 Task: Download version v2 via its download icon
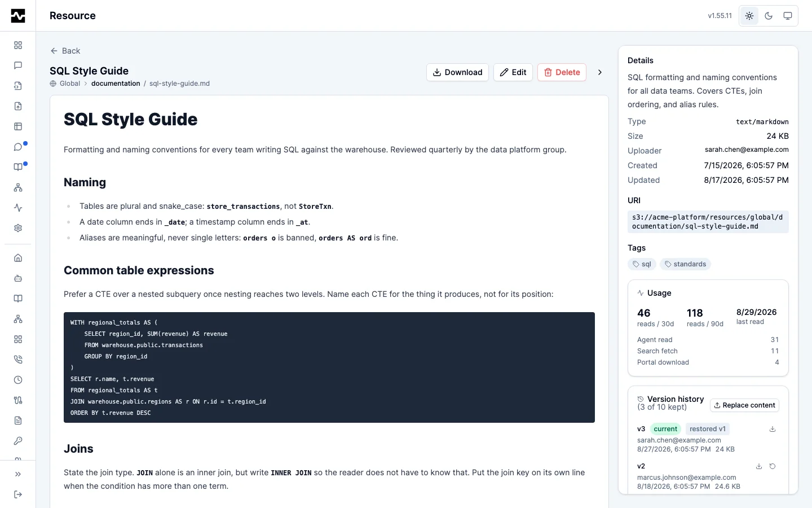759,466
